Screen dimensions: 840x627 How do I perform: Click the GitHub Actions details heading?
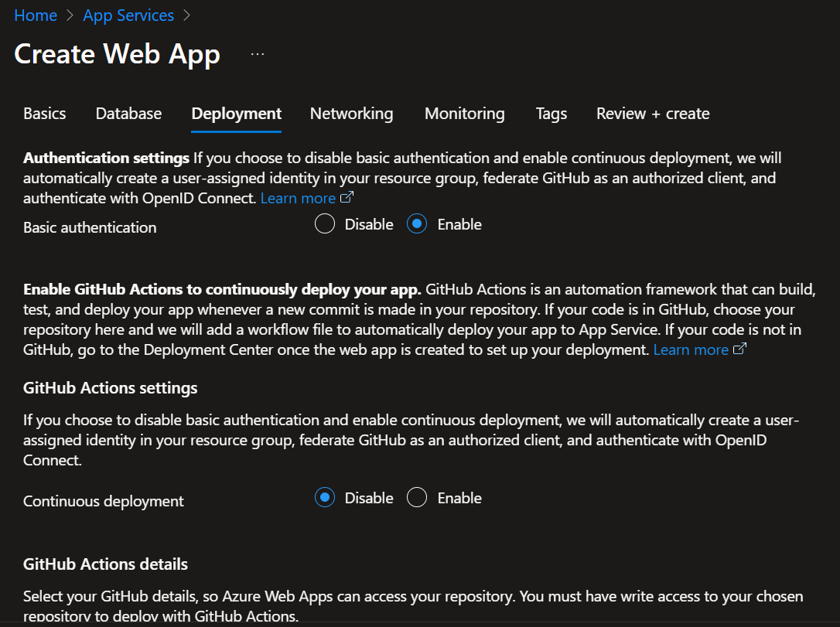pyautogui.click(x=105, y=564)
